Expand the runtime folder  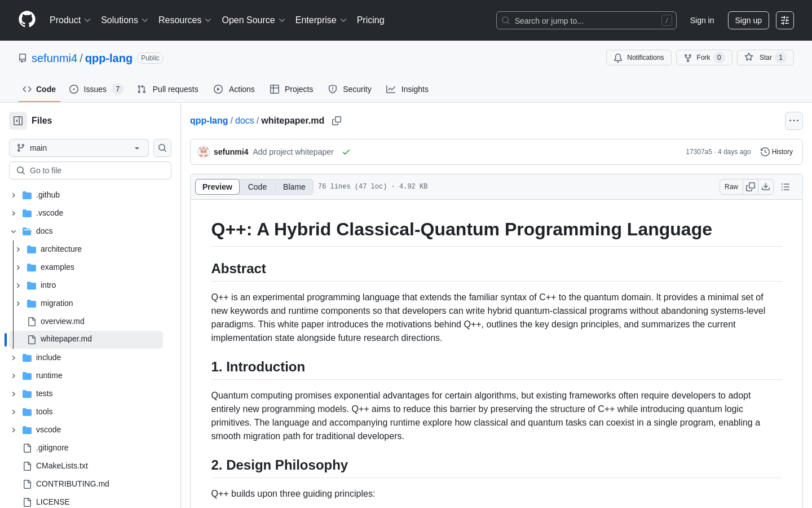tap(14, 376)
